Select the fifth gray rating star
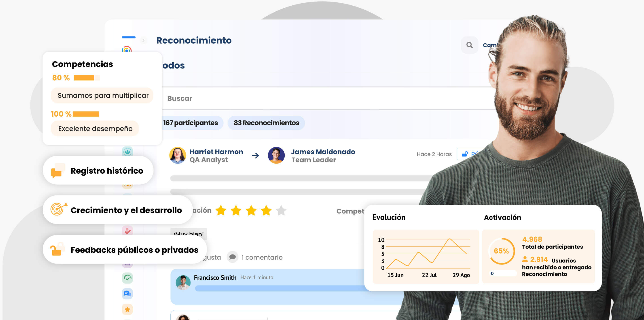Screen dimensions: 644x320 point(281,211)
